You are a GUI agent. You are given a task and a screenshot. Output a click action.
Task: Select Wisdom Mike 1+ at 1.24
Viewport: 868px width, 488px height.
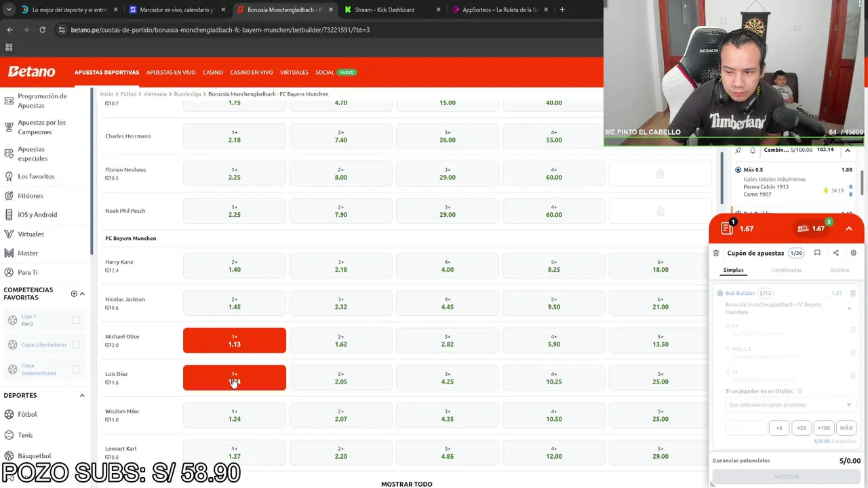(235, 415)
